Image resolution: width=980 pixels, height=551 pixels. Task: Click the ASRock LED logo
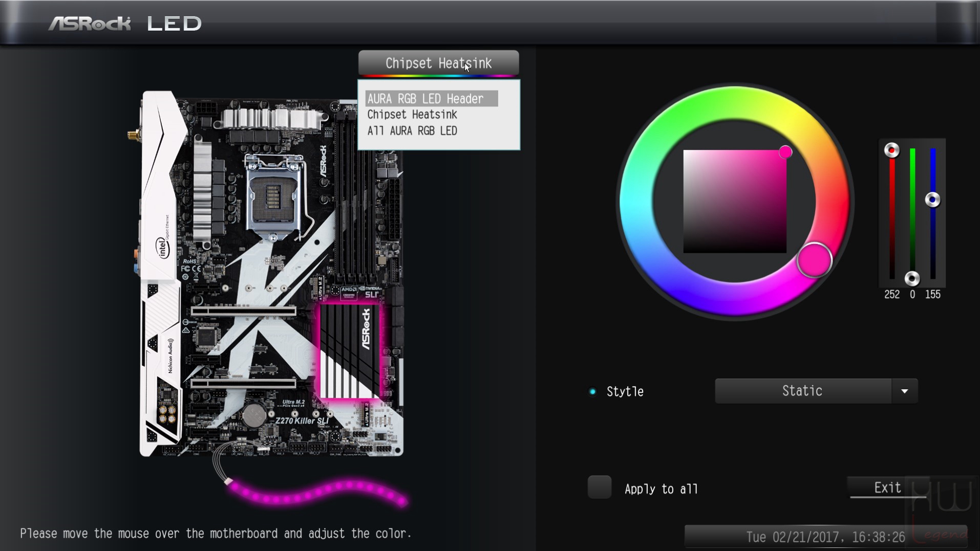(125, 24)
